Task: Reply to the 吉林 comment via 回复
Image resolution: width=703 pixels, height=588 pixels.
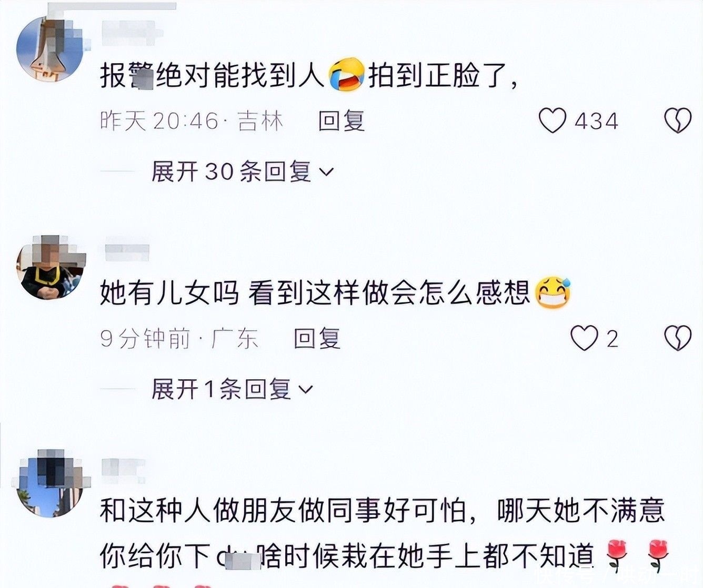Action: coord(342,121)
